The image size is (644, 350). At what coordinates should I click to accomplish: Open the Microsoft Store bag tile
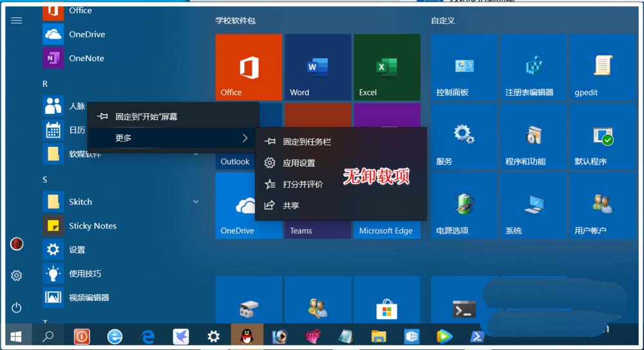[387, 300]
